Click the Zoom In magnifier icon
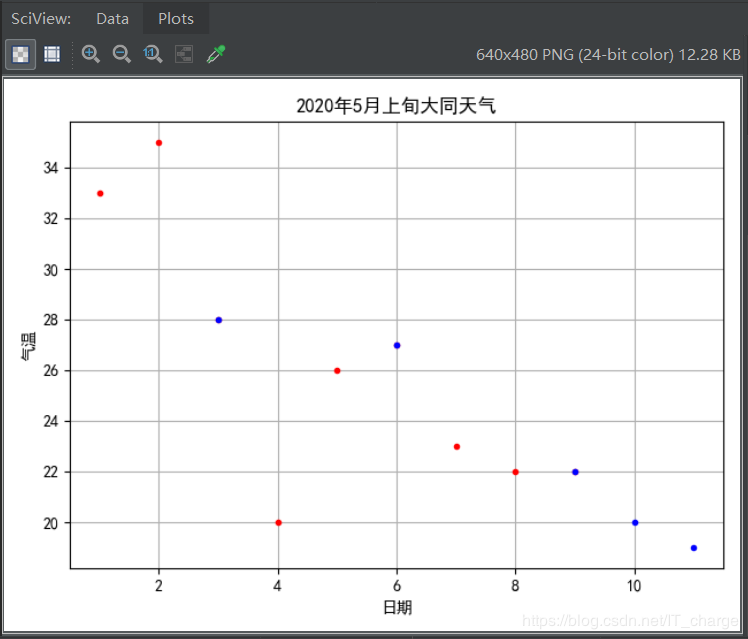This screenshot has width=748, height=639. 90,54
